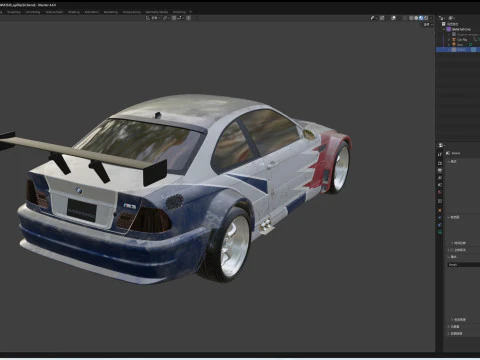Open the transform pivot point dropdown

tap(166, 18)
